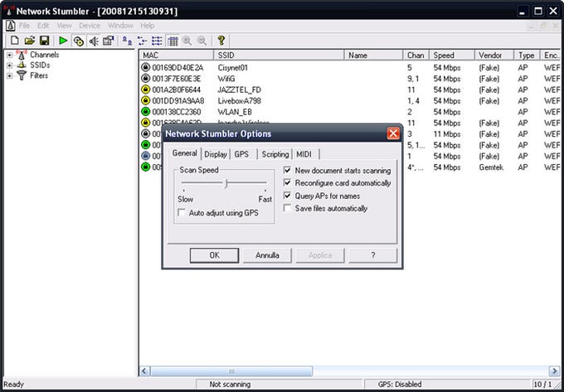This screenshot has width=564, height=392.
Task: Click the lock icon of the WifiG row
Action: (145, 79)
